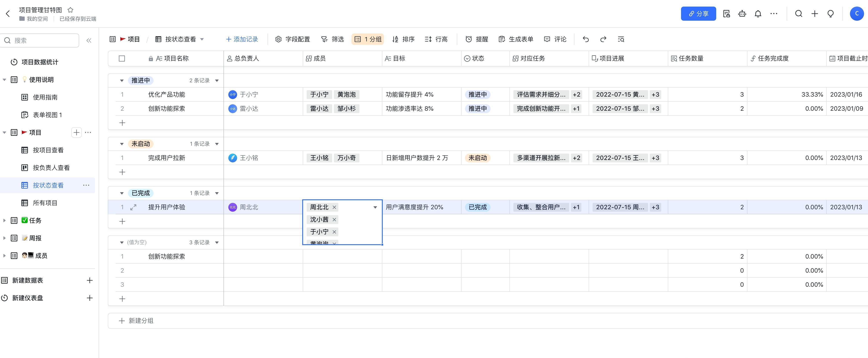
Task: Star this document as favorite
Action: (70, 10)
